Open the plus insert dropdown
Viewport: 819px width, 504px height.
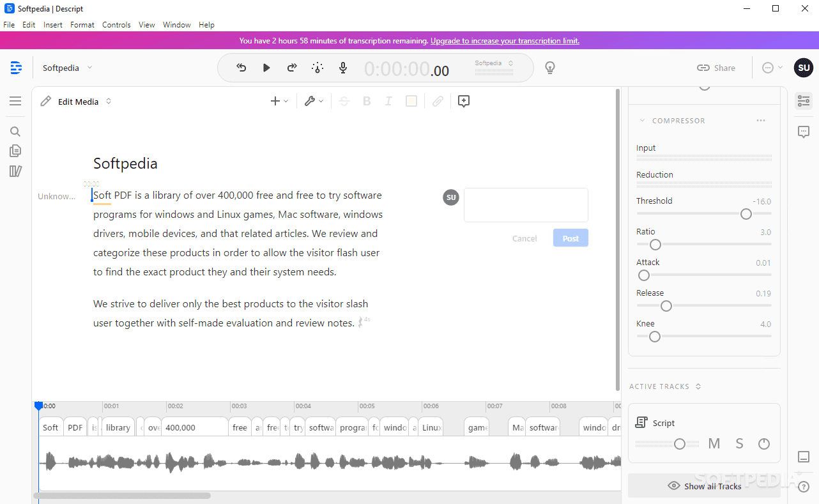(x=279, y=101)
